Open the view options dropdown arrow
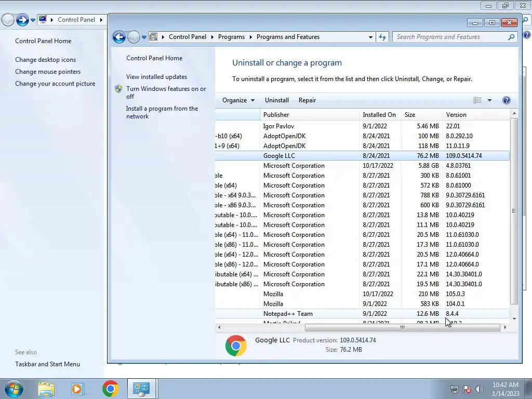This screenshot has height=399, width=532. (x=489, y=100)
